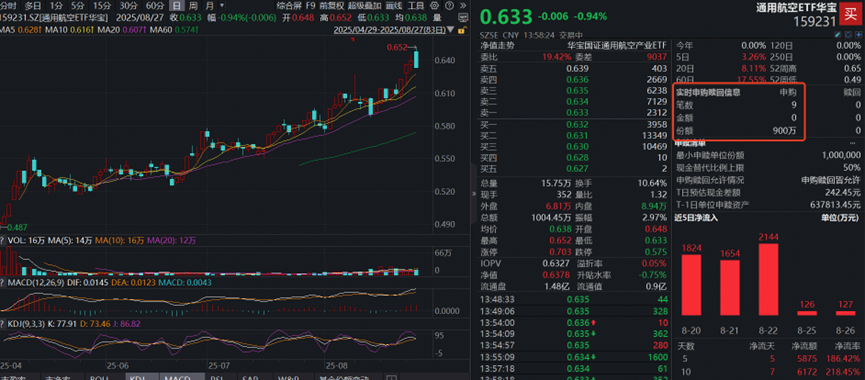The width and height of the screenshot is (865, 380).
Task: Click the 8-21 net inflow bar 1654
Action: pos(730,288)
